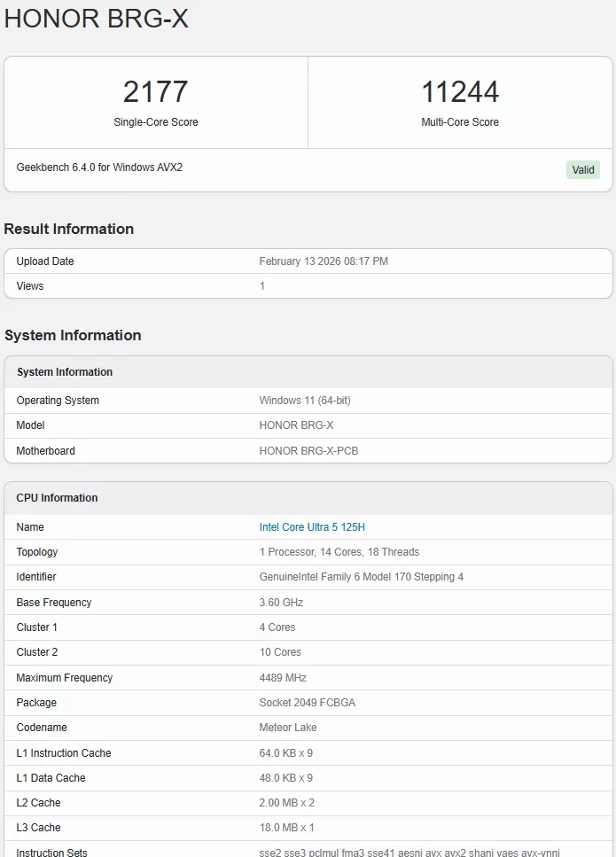Viewport: 616px width, 857px height.
Task: Click the Socket 2049 FCBGA package value
Action: tap(308, 703)
